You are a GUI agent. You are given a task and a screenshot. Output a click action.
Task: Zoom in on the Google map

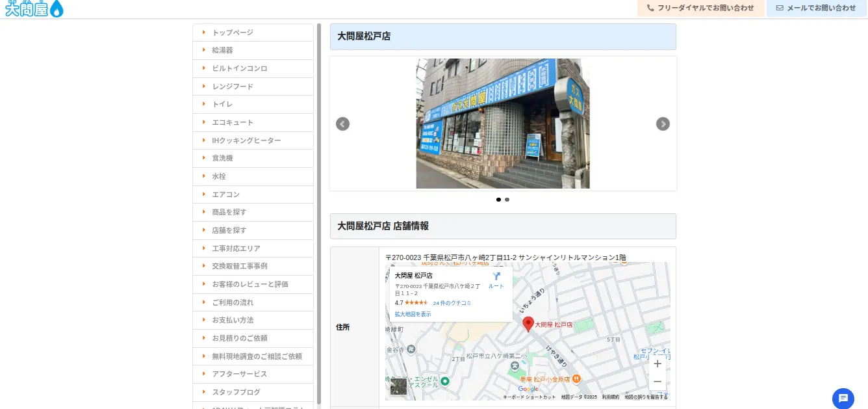pos(657,364)
